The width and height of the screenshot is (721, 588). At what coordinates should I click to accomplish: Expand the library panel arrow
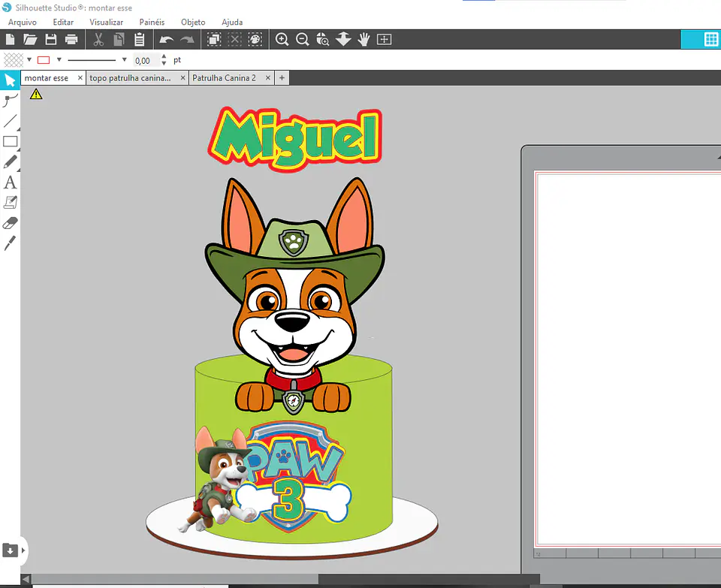[23, 550]
